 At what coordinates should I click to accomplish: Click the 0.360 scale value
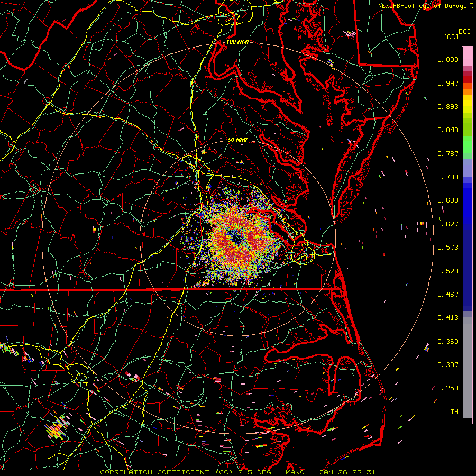448,342
